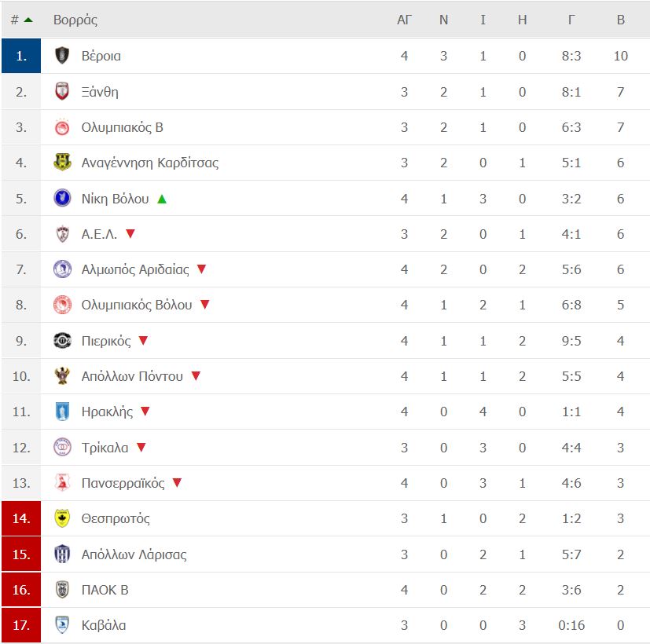Sort standings by the ΑΓ matches column

point(404,20)
